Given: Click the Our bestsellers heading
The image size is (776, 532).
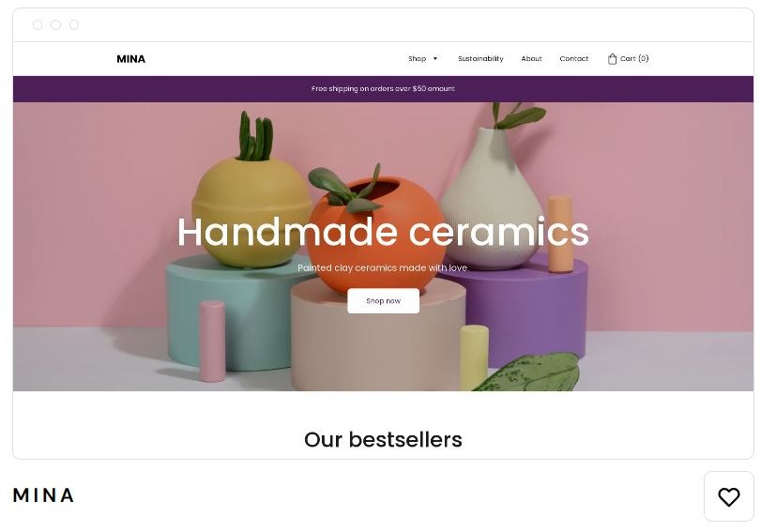Looking at the screenshot, I should click(x=383, y=439).
